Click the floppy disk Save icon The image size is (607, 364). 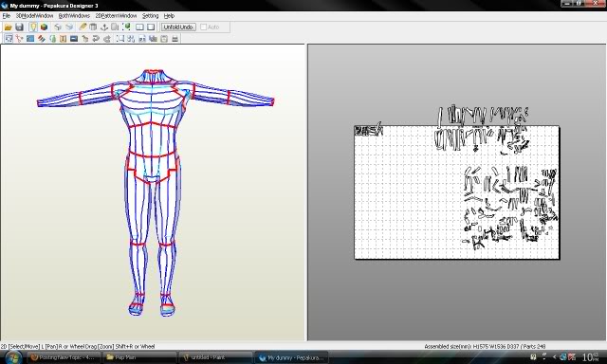(19, 27)
